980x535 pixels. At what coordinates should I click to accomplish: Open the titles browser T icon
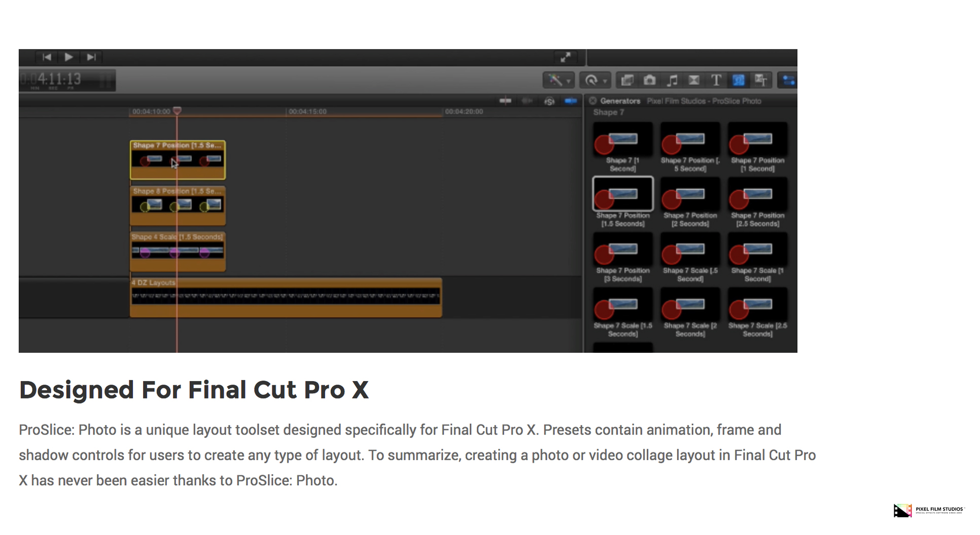pos(716,80)
